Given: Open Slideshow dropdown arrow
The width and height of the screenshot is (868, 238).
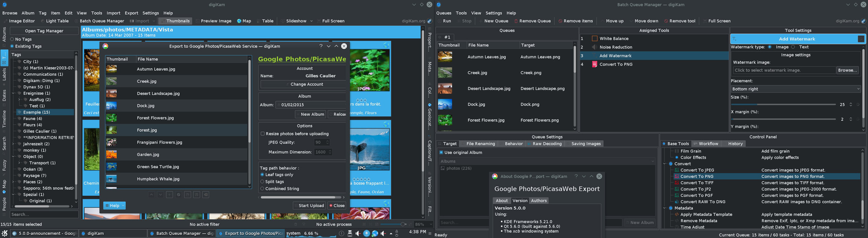Looking at the screenshot, I should tap(311, 21).
